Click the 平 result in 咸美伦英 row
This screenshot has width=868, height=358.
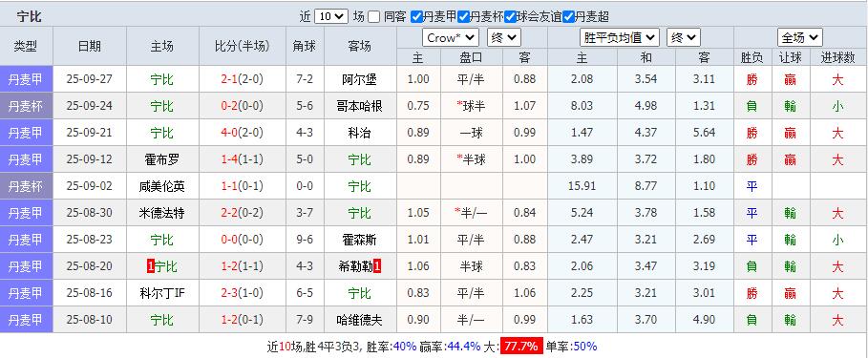pyautogui.click(x=752, y=186)
